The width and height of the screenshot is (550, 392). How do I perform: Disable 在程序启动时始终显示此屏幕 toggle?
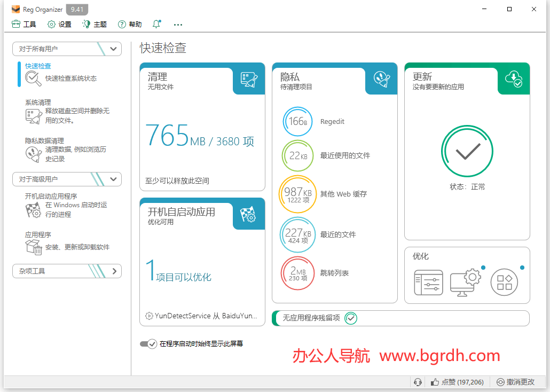pos(148,343)
